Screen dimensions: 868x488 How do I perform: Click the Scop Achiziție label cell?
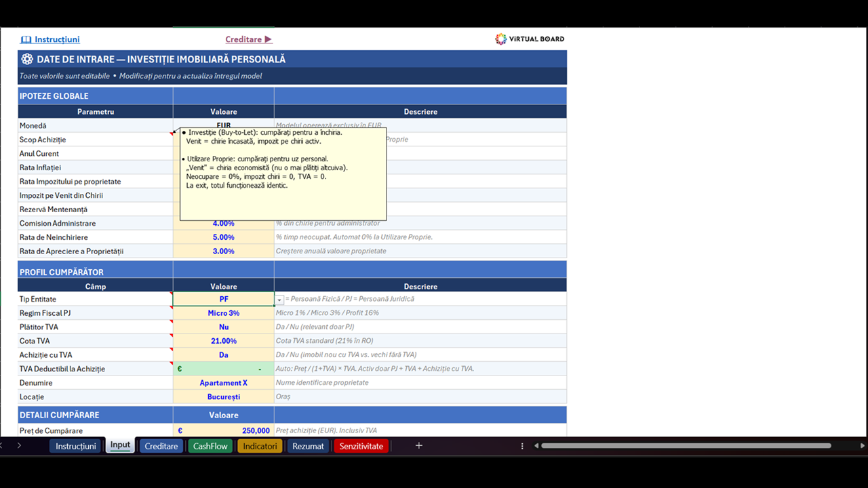click(x=96, y=140)
